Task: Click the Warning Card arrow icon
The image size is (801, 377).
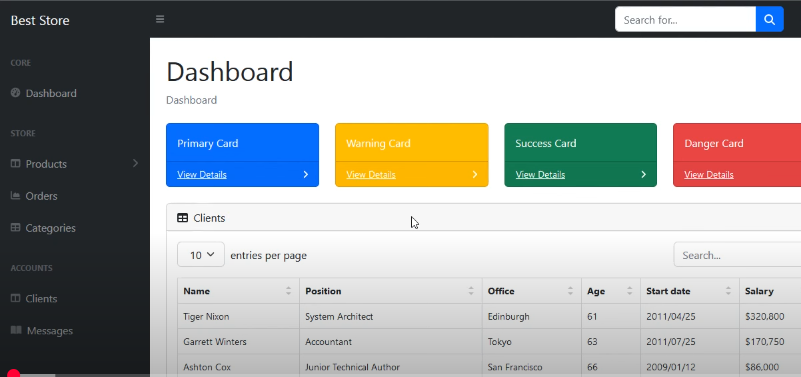Action: click(475, 174)
